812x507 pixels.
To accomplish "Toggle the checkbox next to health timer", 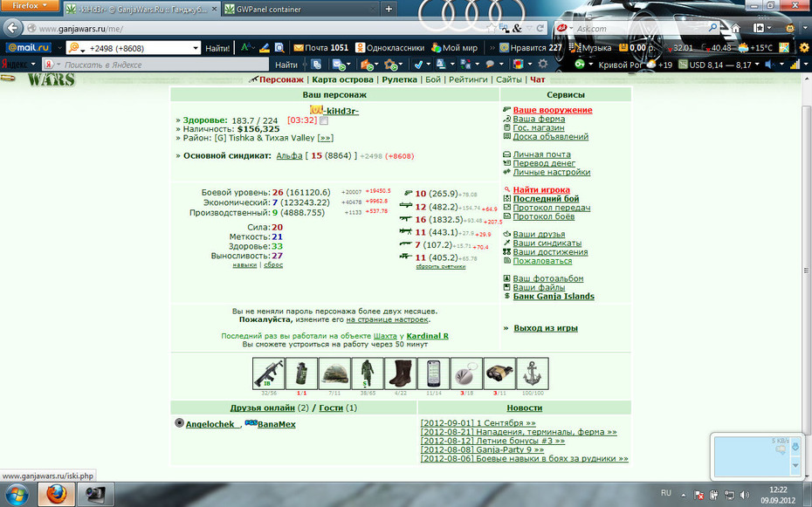I will pyautogui.click(x=324, y=120).
